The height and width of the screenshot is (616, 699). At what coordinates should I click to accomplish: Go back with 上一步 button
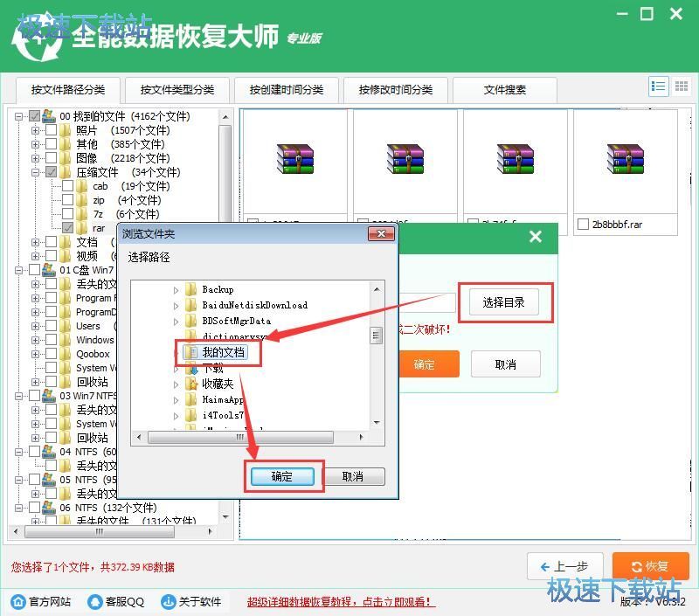[564, 566]
